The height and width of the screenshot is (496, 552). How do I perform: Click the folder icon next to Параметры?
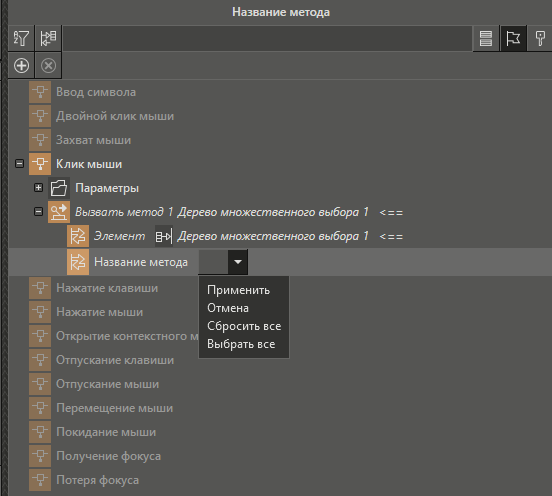tap(59, 188)
